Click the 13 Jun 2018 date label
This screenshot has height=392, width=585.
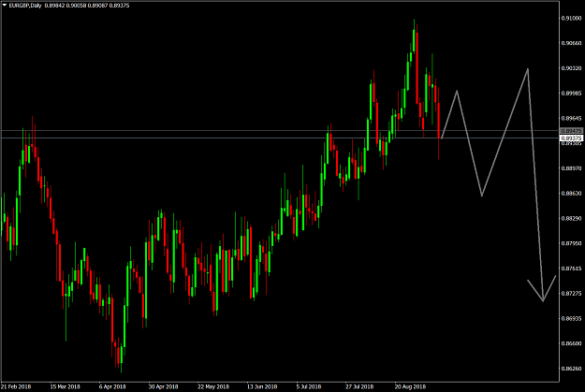262,386
